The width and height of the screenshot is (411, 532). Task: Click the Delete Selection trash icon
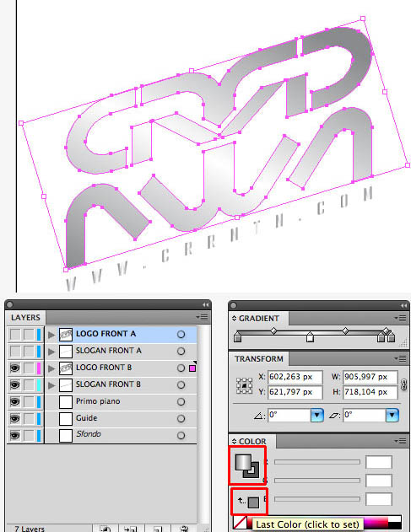tap(184, 529)
